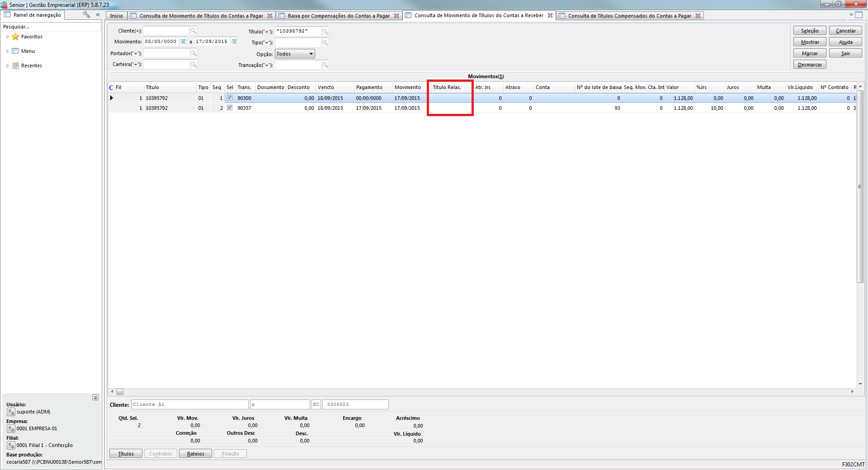868x470 pixels.
Task: Expand the Favoritos tree node
Action: [7, 37]
